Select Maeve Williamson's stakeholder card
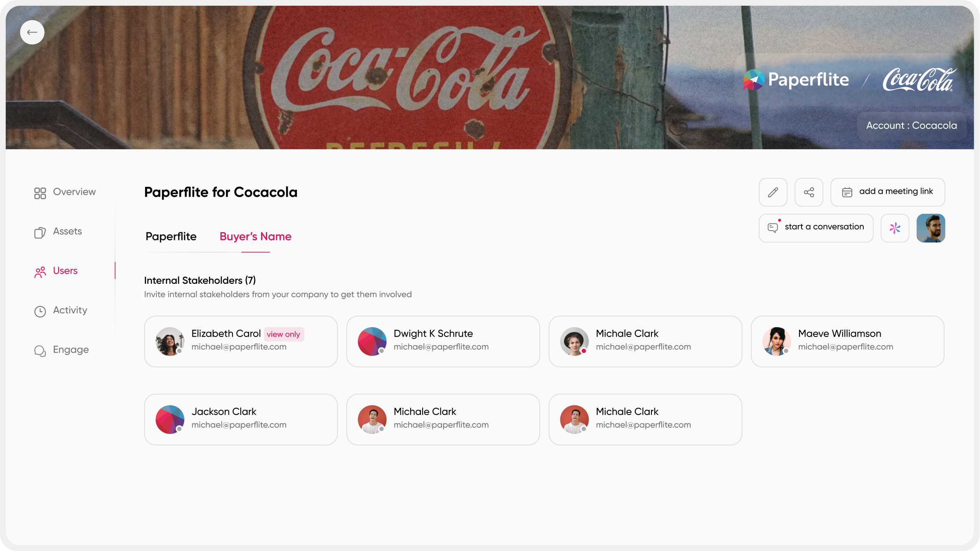Viewport: 980px width, 551px height. (x=848, y=341)
